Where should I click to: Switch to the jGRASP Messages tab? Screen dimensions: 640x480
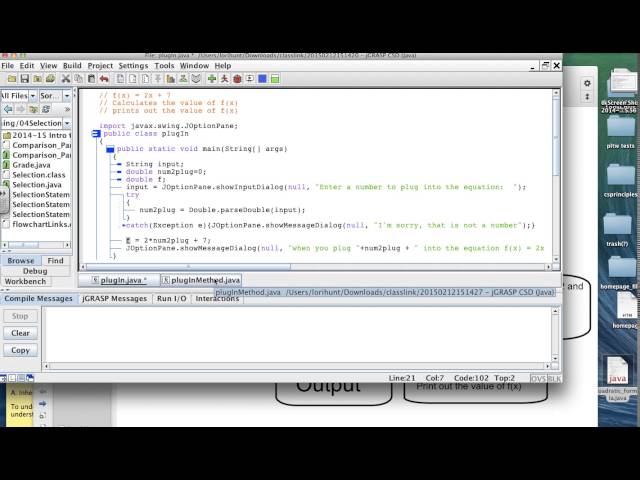[114, 298]
